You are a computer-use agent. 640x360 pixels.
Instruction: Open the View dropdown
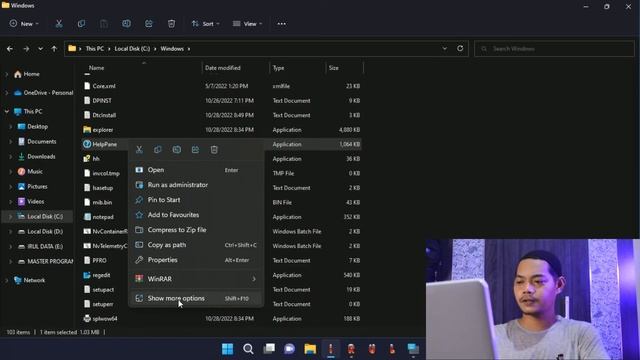pos(247,24)
